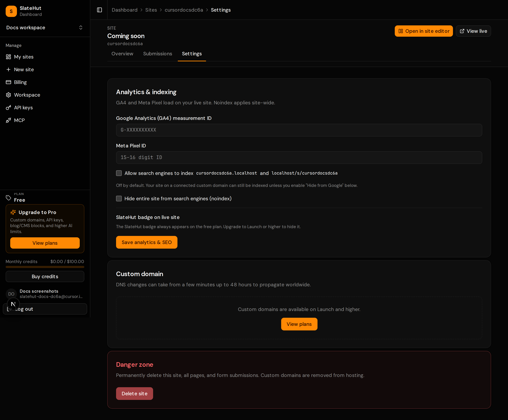This screenshot has width=508, height=420.
Task: Click Open in site editor button
Action: pyautogui.click(x=424, y=31)
